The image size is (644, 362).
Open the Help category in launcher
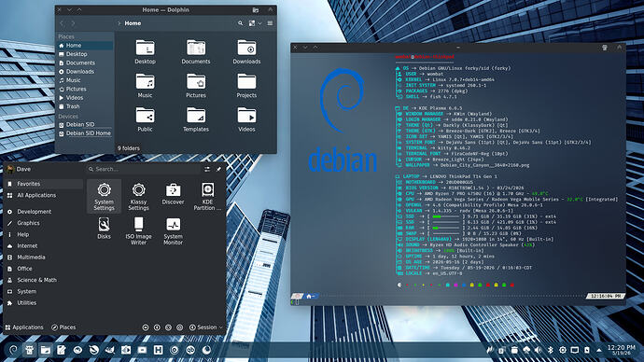coord(44,234)
